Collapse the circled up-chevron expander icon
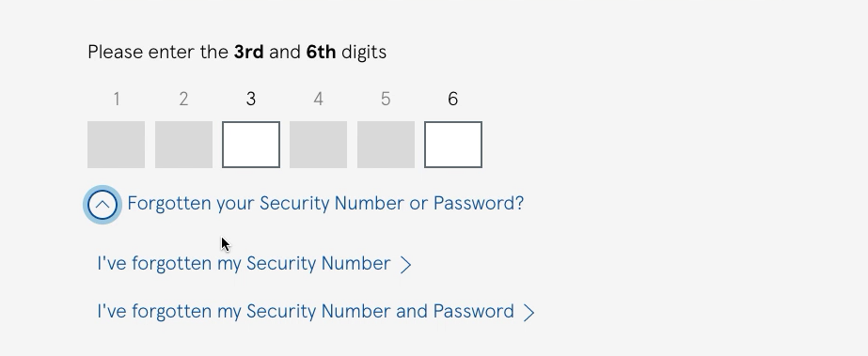 pos(103,205)
